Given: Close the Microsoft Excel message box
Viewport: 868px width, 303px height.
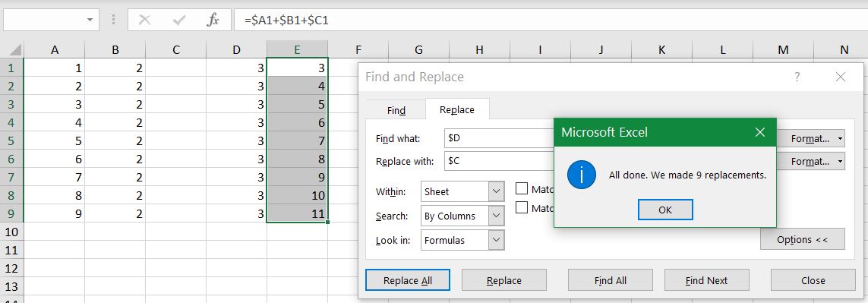Looking at the screenshot, I should tap(760, 132).
